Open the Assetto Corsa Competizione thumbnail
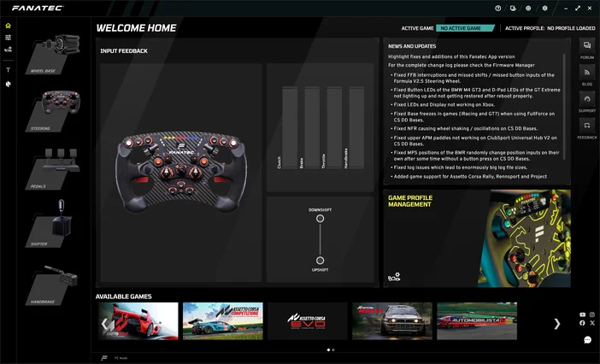The image size is (600, 364). (223, 321)
